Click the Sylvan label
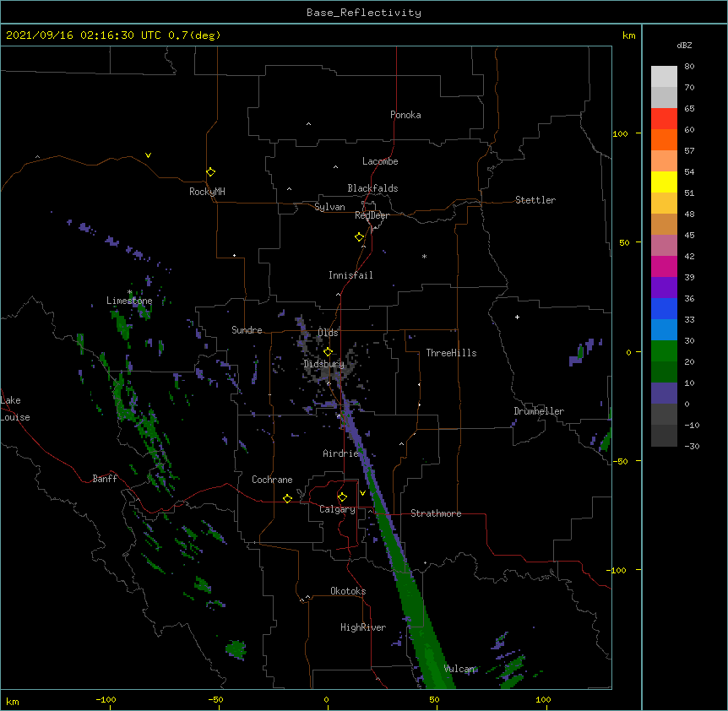The height and width of the screenshot is (711, 728). click(329, 207)
